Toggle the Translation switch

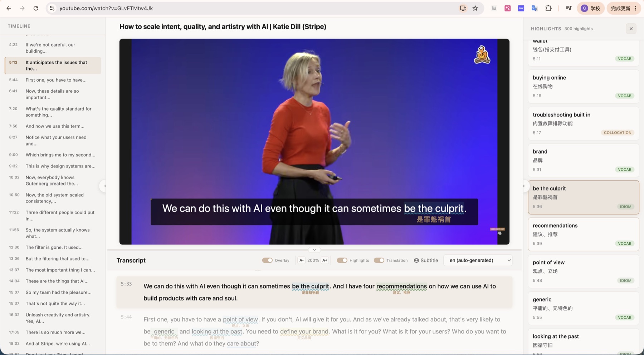pos(379,260)
